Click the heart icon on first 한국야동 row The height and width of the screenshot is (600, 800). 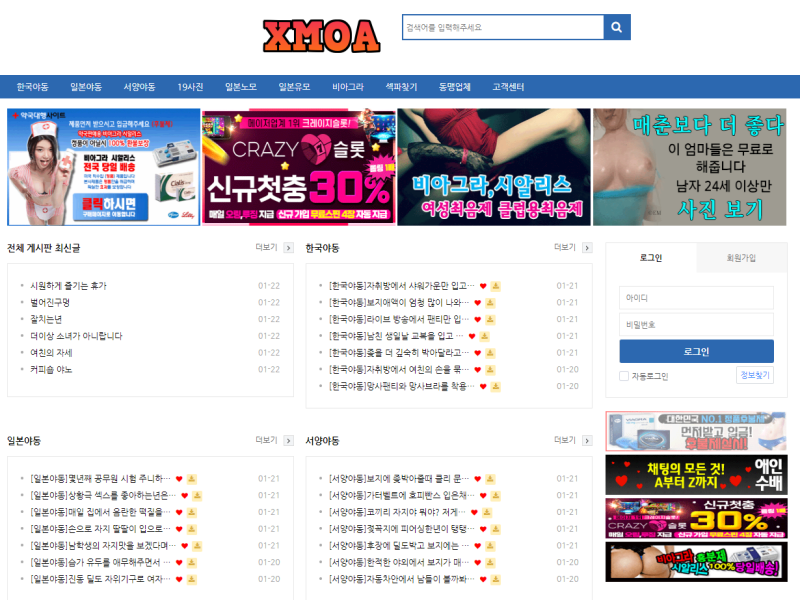(x=482, y=285)
